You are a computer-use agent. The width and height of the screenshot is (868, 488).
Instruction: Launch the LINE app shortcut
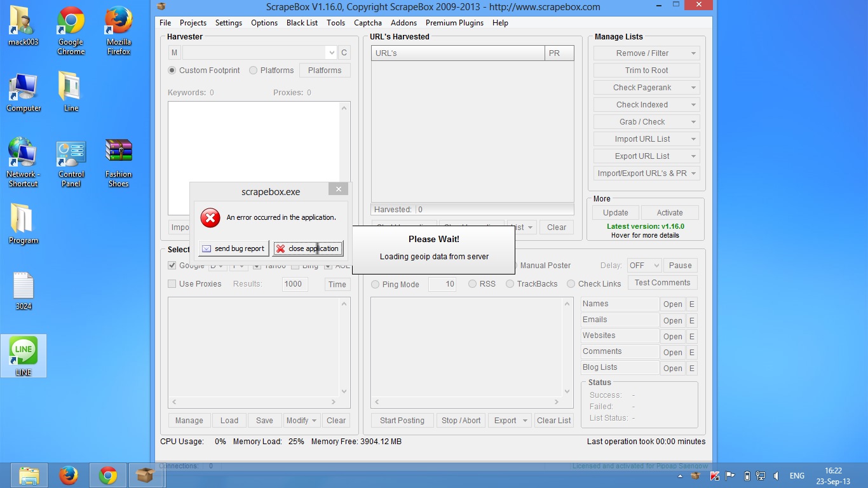[x=24, y=356]
